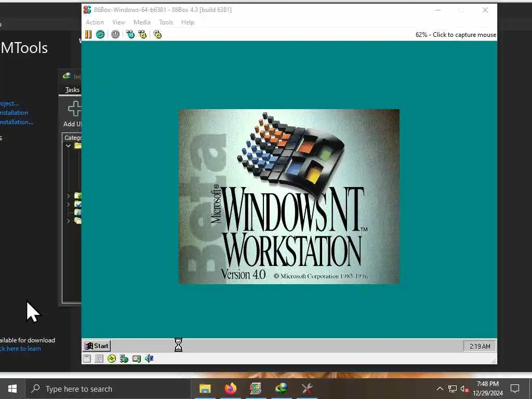Click the 86Box manager taskbar icon
532x399 pixels.
click(256, 389)
